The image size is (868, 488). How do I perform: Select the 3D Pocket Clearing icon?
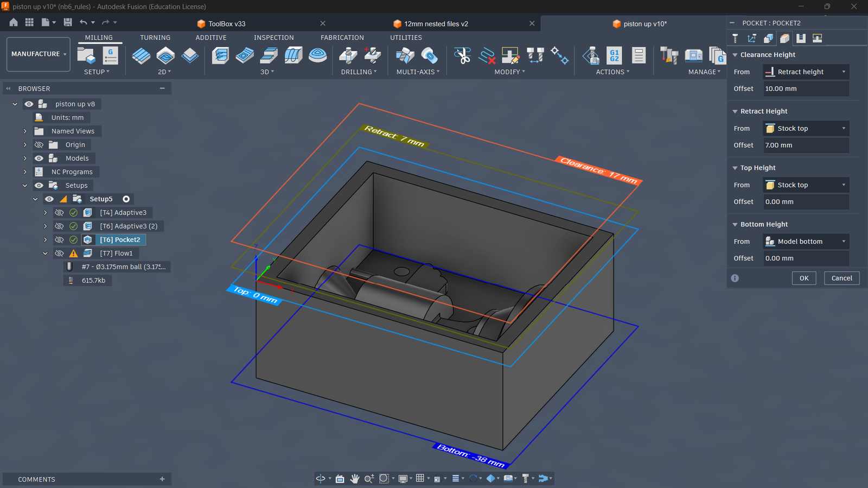[245, 55]
